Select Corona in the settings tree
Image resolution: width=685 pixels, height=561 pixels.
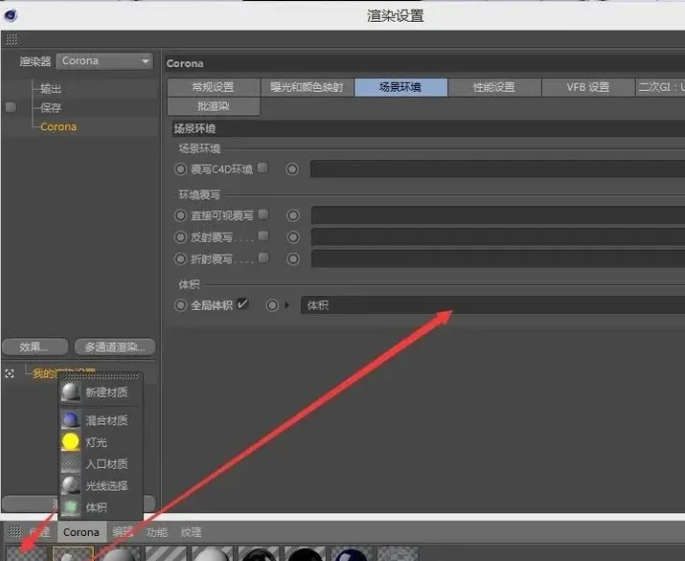coord(58,127)
